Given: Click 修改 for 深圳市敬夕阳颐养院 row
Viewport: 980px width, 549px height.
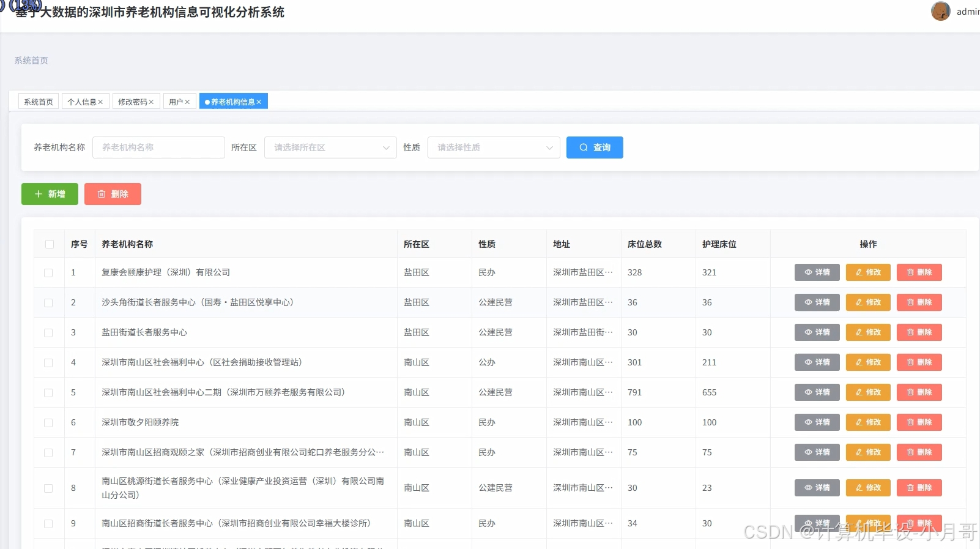Looking at the screenshot, I should point(868,422).
